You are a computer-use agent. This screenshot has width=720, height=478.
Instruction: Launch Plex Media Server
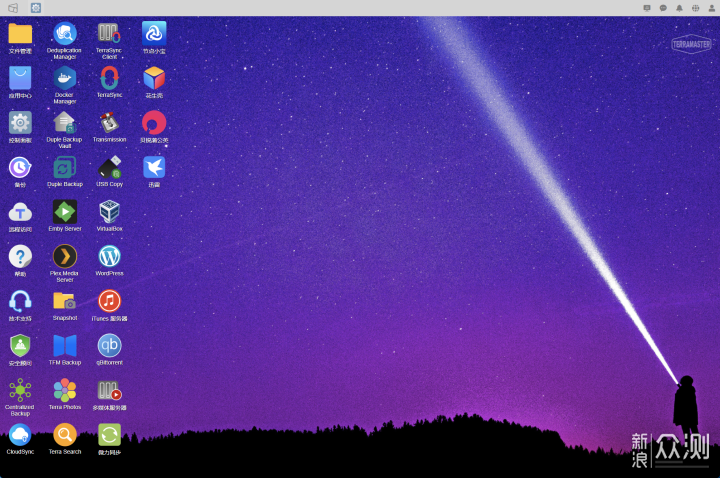65,256
